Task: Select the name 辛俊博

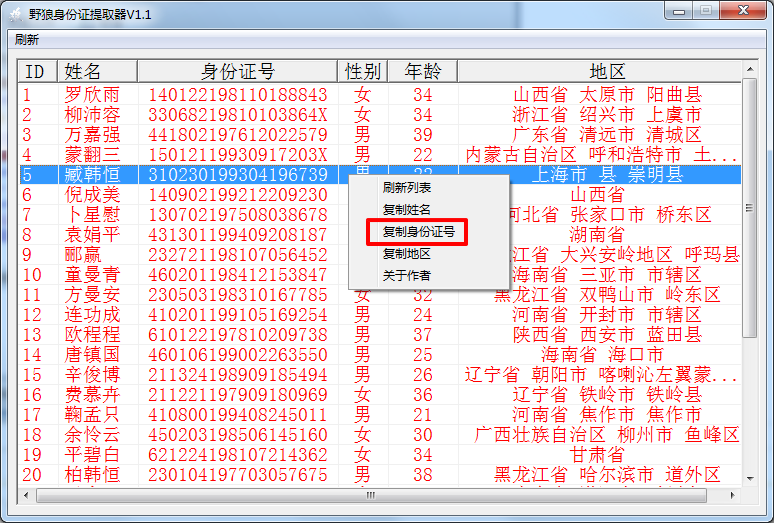Action: 92,374
